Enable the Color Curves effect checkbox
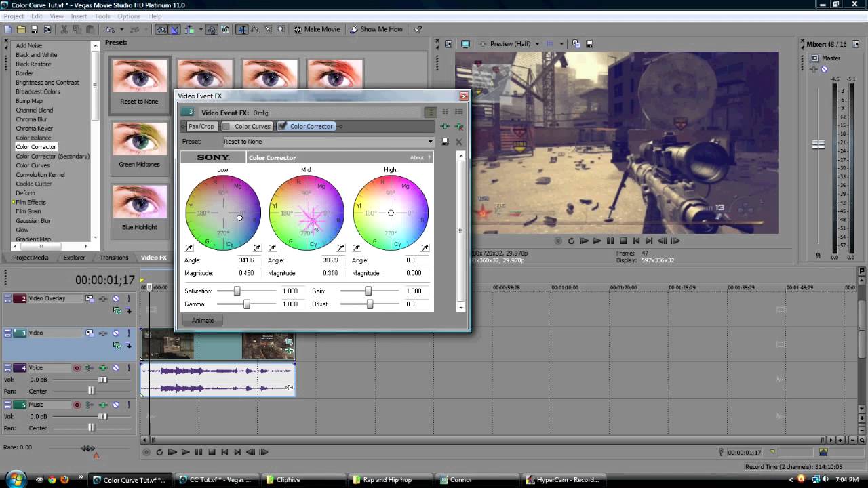This screenshot has width=868, height=488. point(226,127)
